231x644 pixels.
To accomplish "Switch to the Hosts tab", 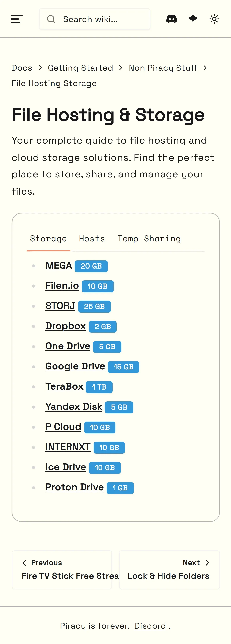I will pos(92,239).
